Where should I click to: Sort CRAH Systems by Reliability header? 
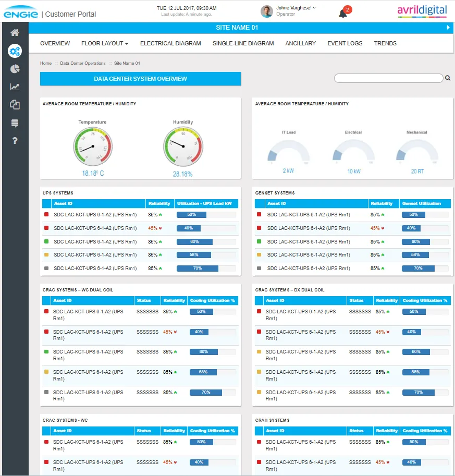[x=387, y=431]
